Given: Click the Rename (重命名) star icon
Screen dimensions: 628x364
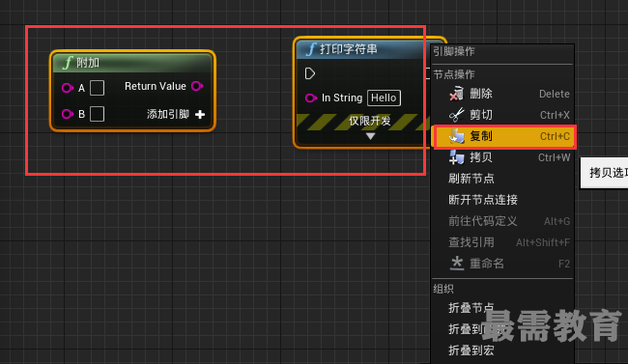Looking at the screenshot, I should point(457,264).
